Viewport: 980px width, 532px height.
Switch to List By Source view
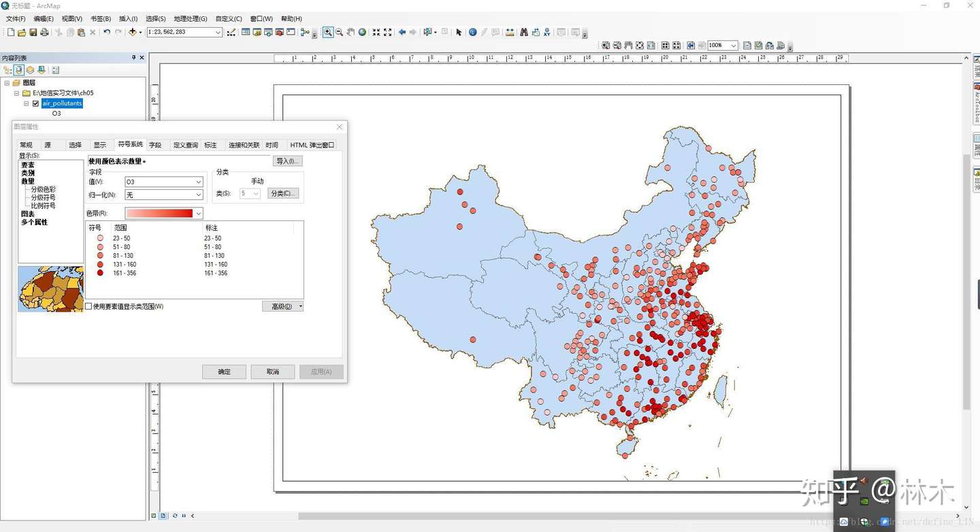click(19, 70)
